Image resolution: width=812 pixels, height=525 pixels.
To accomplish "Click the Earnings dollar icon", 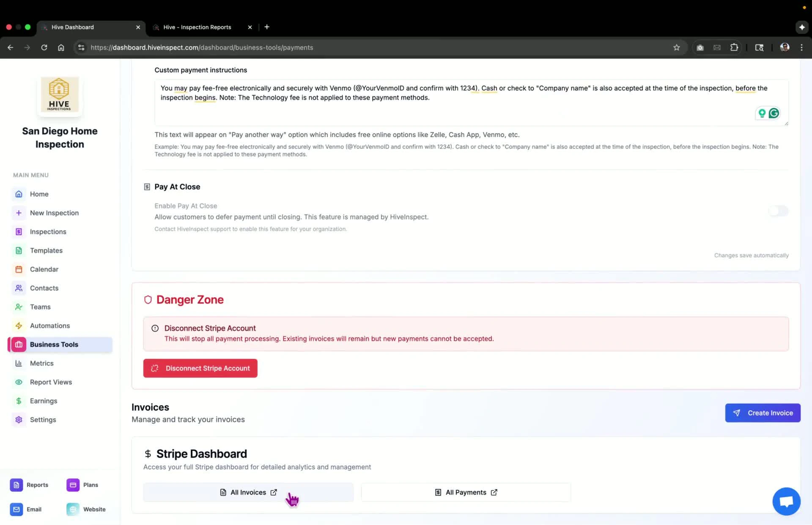I will click(x=19, y=401).
